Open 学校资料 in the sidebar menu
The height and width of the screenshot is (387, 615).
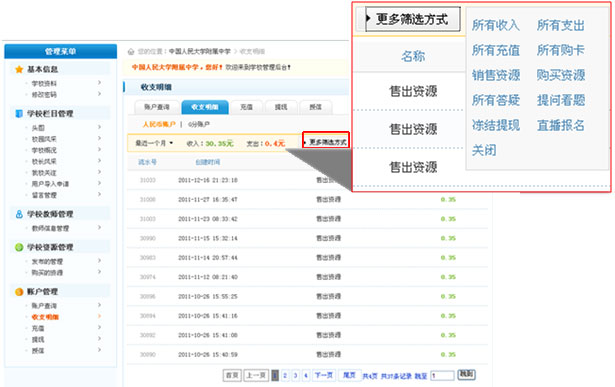pyautogui.click(x=44, y=84)
